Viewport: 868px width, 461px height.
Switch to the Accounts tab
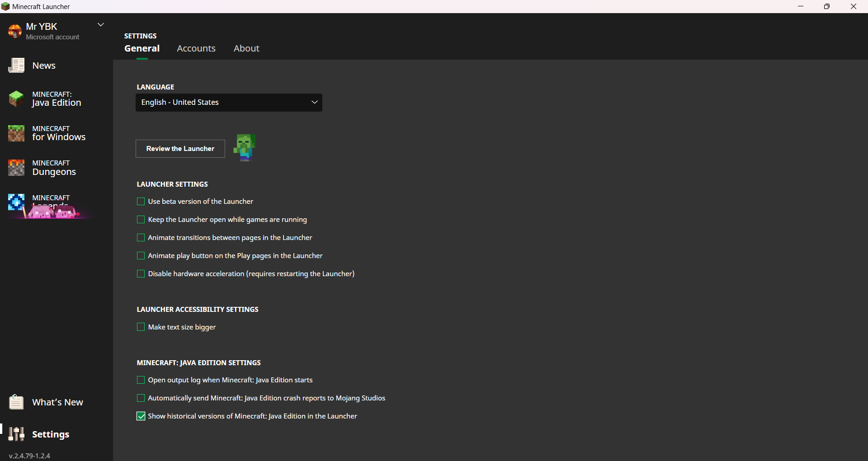(x=196, y=48)
